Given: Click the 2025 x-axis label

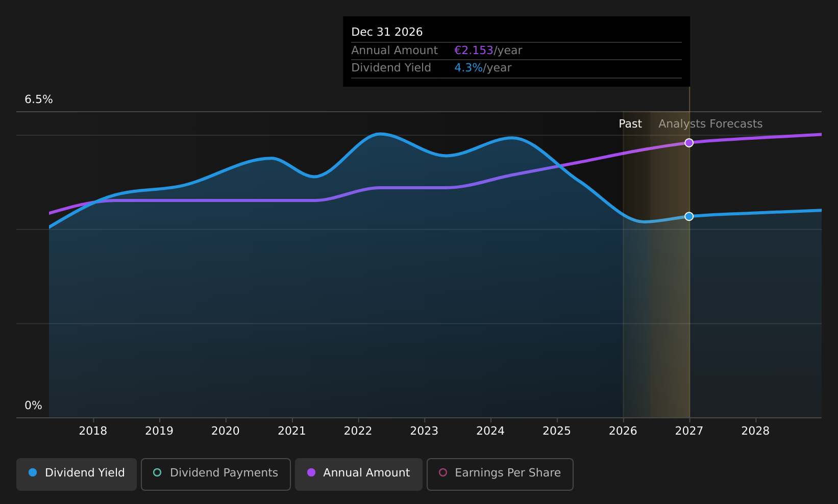Looking at the screenshot, I should [557, 431].
